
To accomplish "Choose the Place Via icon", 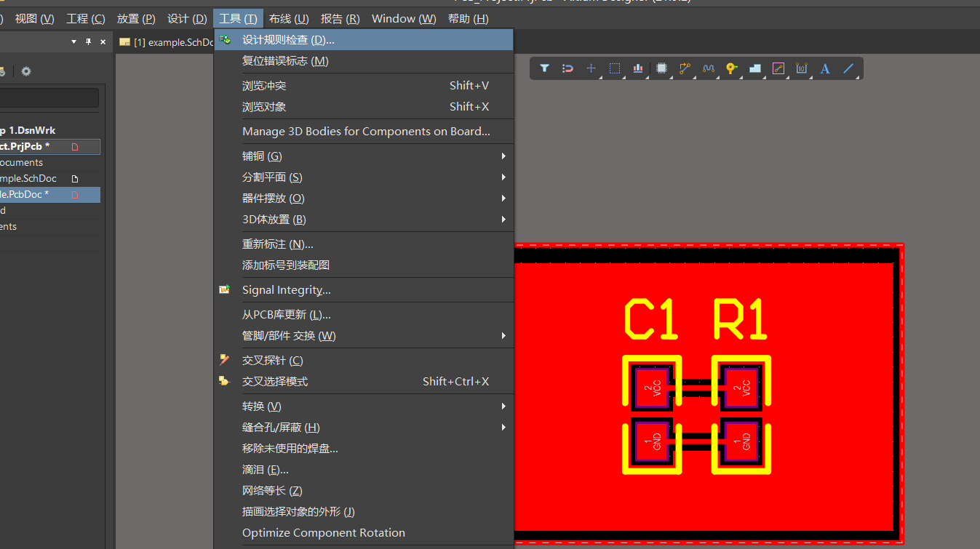I will [x=731, y=68].
